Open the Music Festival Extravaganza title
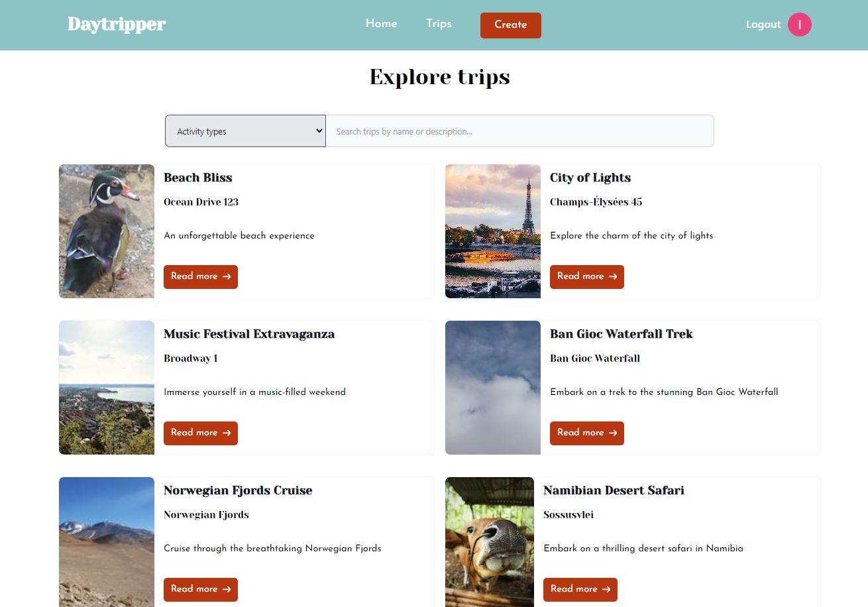The height and width of the screenshot is (607, 868). coord(249,334)
